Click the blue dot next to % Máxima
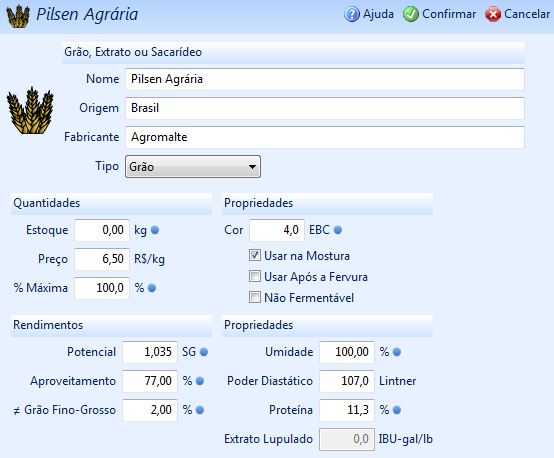This screenshot has height=458, width=554. [x=152, y=288]
